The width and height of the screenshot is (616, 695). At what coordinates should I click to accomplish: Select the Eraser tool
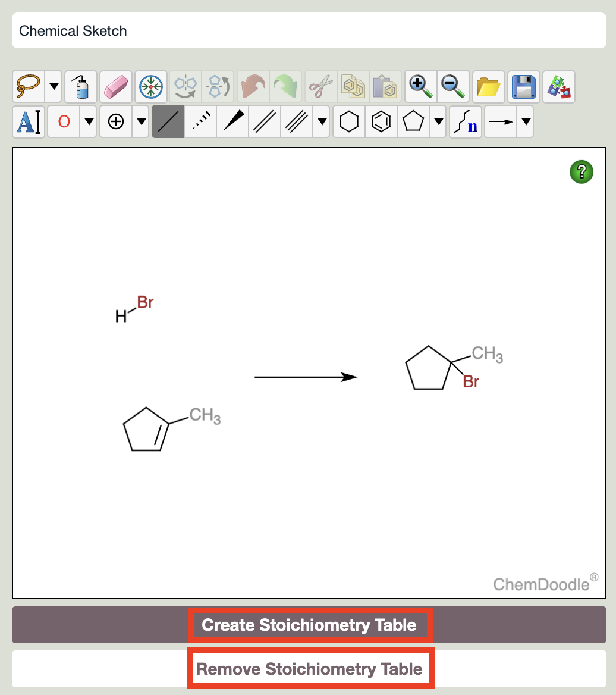click(x=115, y=86)
